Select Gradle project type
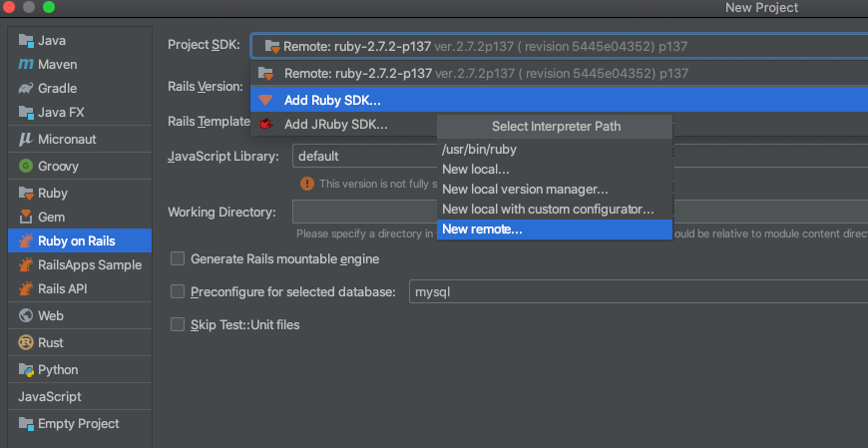Screen dimensions: 868x448 80,89
